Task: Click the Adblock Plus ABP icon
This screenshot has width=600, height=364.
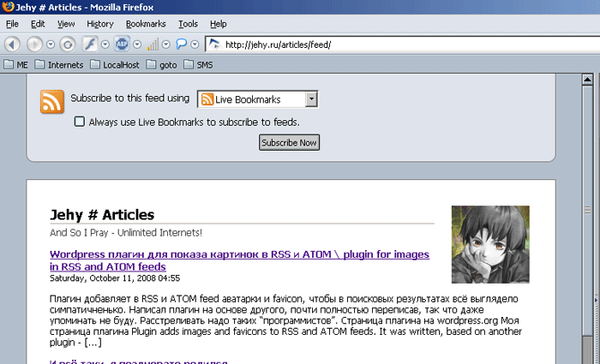Action: point(122,45)
